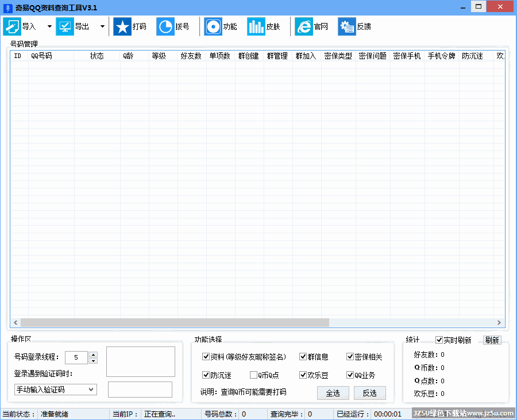Click the 状态 column header
The width and height of the screenshot is (517, 420).
(97, 56)
